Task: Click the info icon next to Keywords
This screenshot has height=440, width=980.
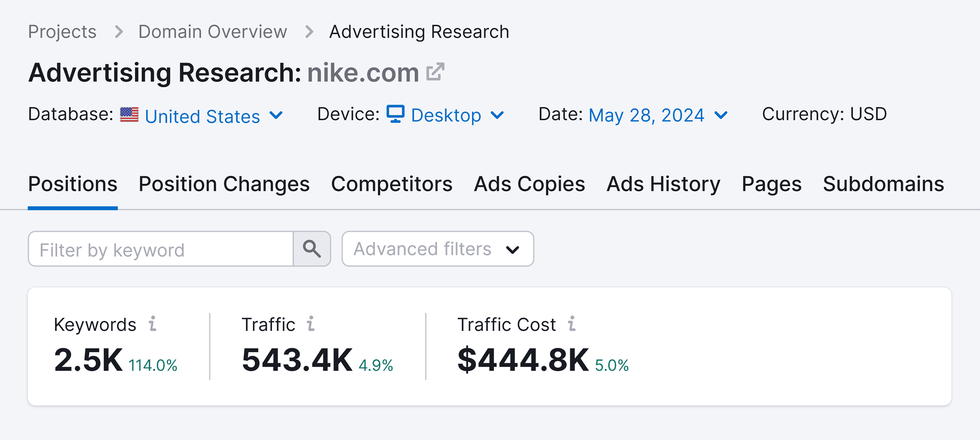Action: point(152,324)
